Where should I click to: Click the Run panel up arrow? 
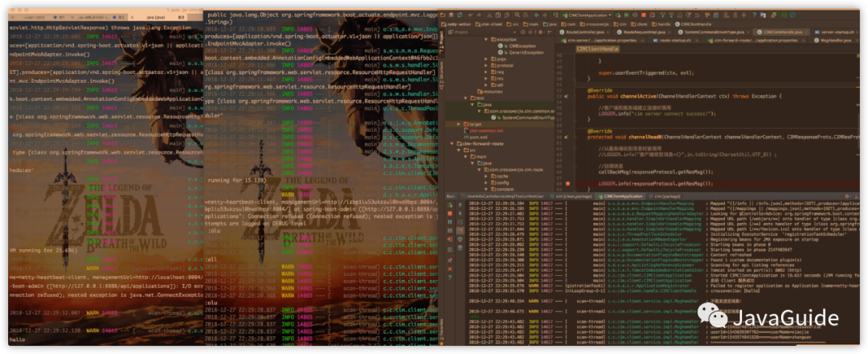[x=460, y=205]
